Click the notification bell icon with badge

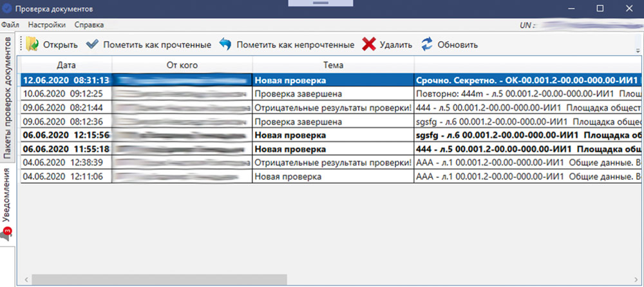click(x=7, y=233)
